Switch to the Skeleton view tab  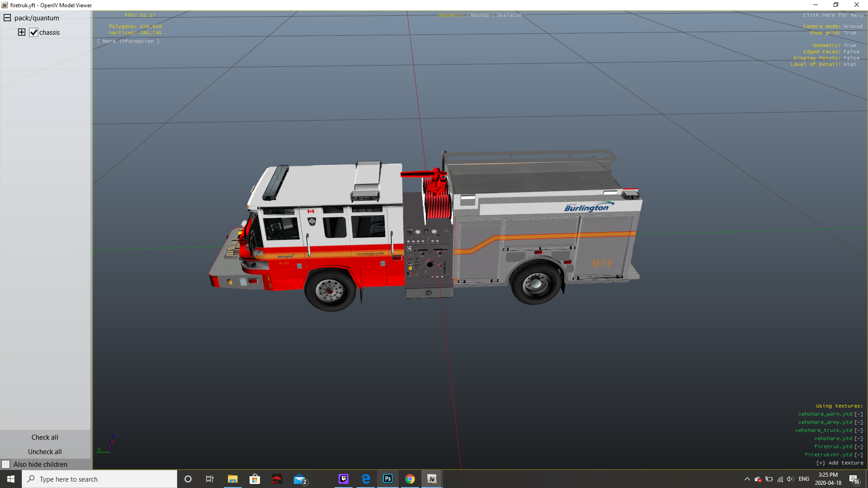509,15
